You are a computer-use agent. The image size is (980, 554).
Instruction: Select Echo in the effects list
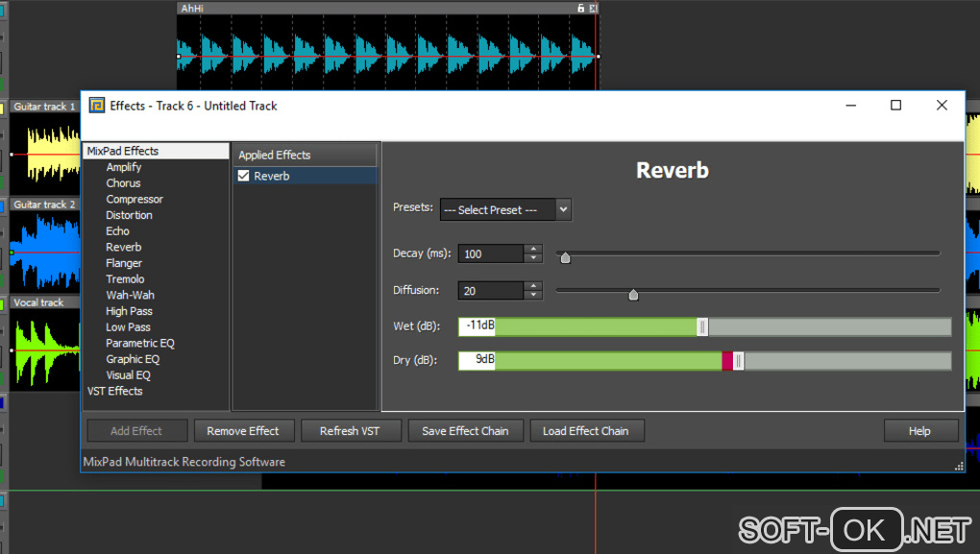click(117, 231)
